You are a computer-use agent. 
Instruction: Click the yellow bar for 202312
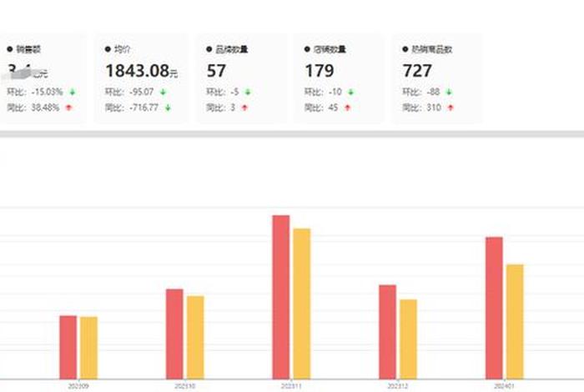(409, 339)
